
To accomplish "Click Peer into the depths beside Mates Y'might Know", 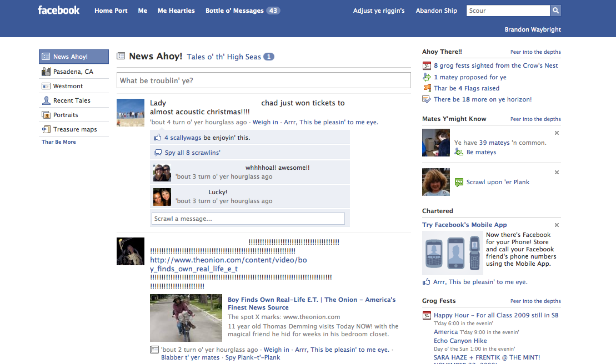I will pos(535,119).
